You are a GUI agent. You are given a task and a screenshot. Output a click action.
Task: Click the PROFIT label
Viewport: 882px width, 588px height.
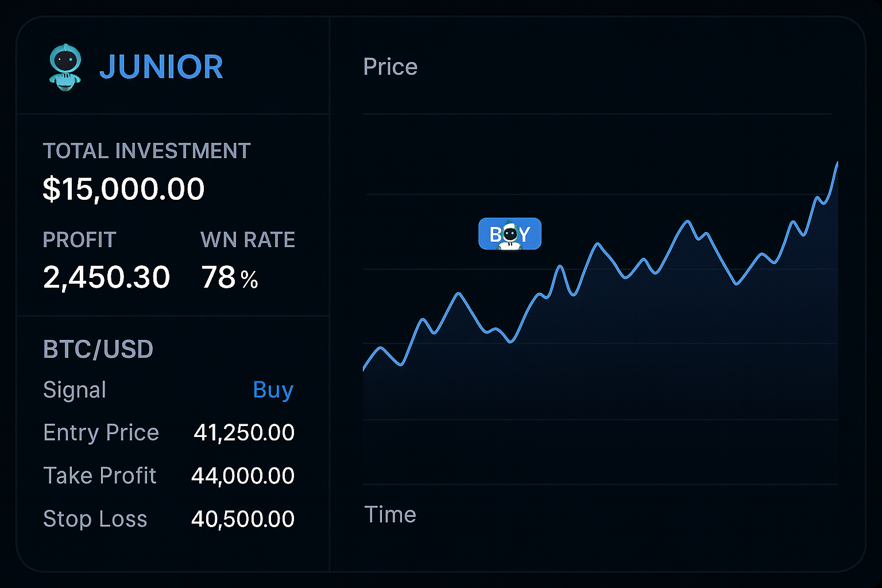(80, 240)
